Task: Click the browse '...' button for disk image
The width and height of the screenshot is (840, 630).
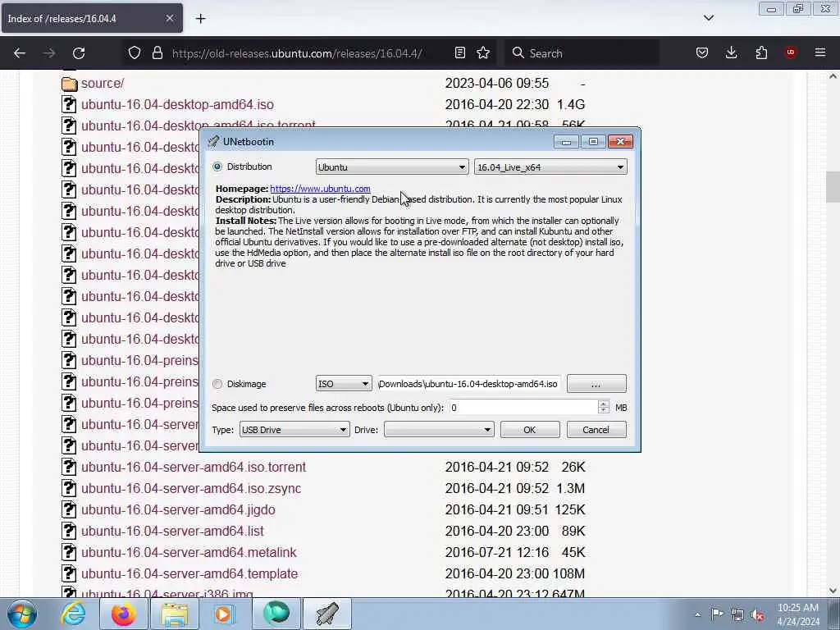Action: [596, 384]
